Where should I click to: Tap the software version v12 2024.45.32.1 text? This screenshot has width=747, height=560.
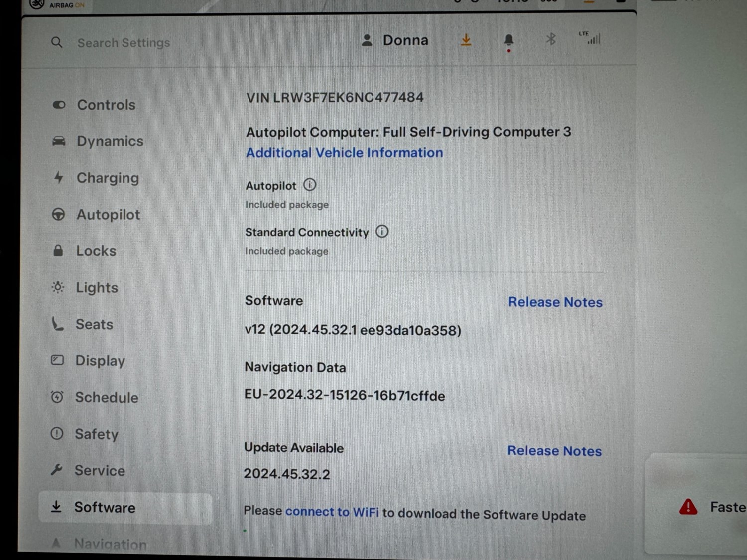click(x=353, y=330)
